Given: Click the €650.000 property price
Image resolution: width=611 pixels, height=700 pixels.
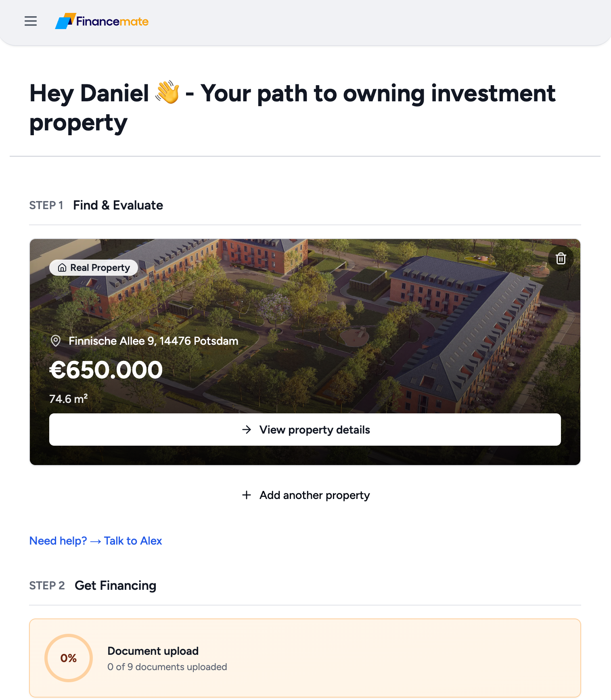Looking at the screenshot, I should coord(106,370).
